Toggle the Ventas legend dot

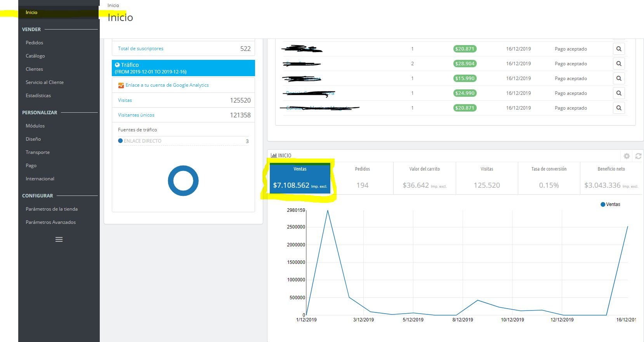point(603,204)
